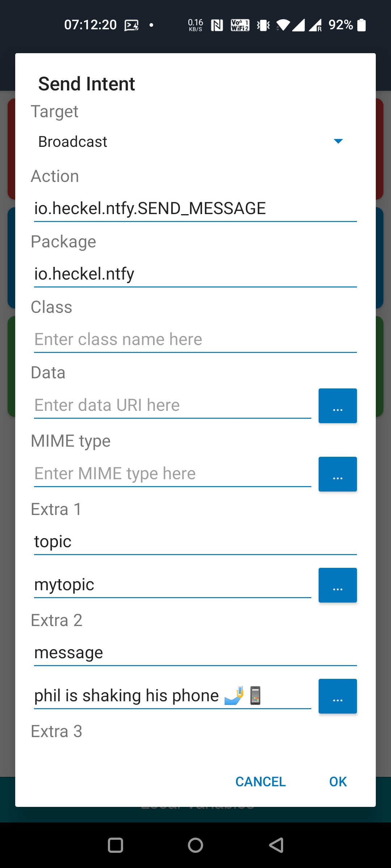
Task: Tap the Android Back navigation icon
Action: click(x=276, y=845)
